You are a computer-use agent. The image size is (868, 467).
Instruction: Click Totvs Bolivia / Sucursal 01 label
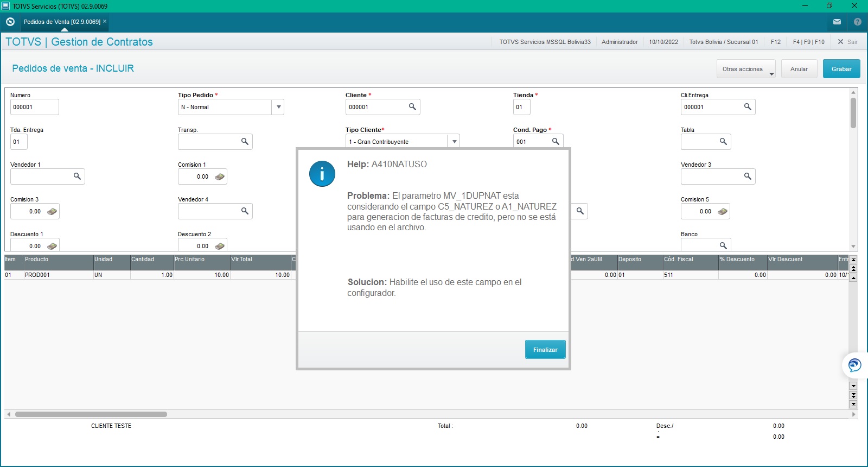point(724,42)
